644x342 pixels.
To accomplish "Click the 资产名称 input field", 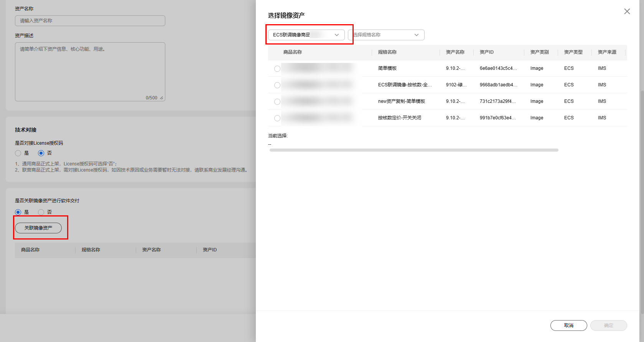I will click(90, 21).
